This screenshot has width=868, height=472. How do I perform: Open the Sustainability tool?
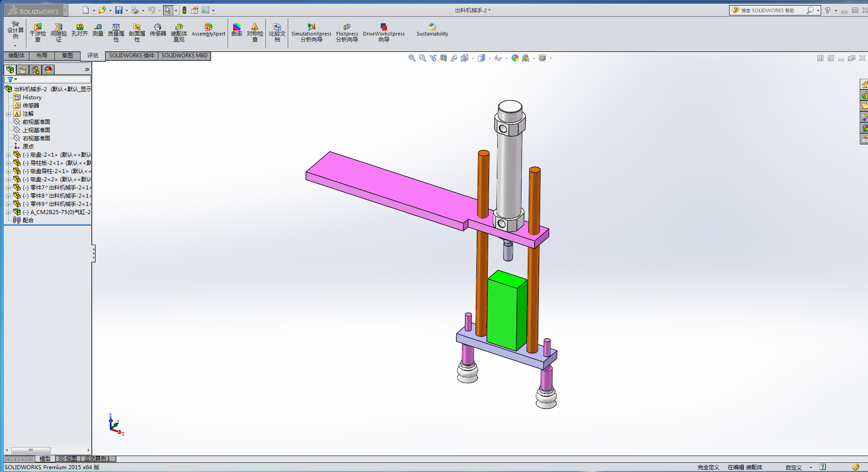pyautogui.click(x=432, y=30)
